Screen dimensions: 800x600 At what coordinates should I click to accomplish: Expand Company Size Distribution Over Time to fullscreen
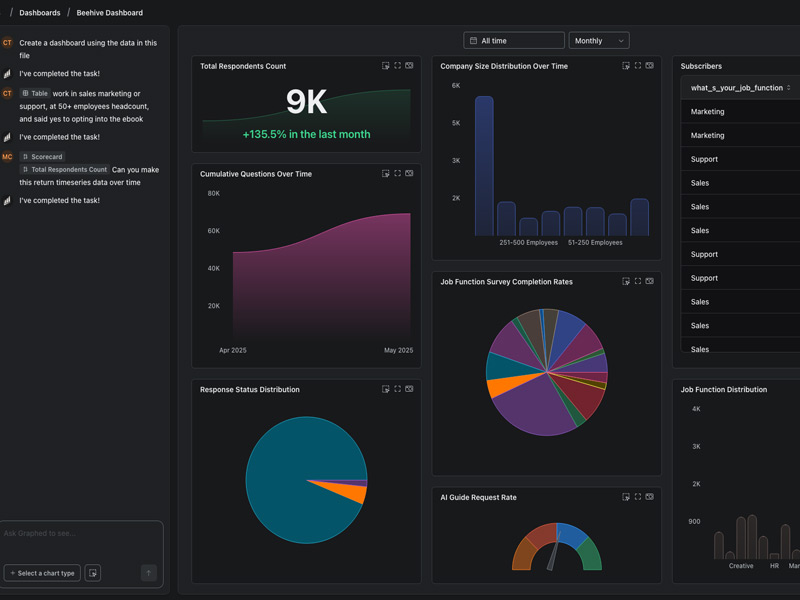[x=638, y=66]
